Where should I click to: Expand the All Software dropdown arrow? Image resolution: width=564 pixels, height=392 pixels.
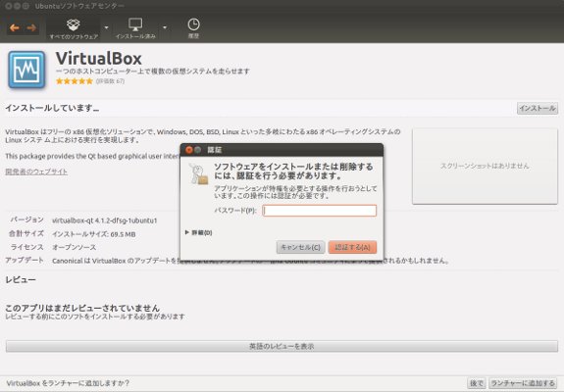tap(106, 27)
